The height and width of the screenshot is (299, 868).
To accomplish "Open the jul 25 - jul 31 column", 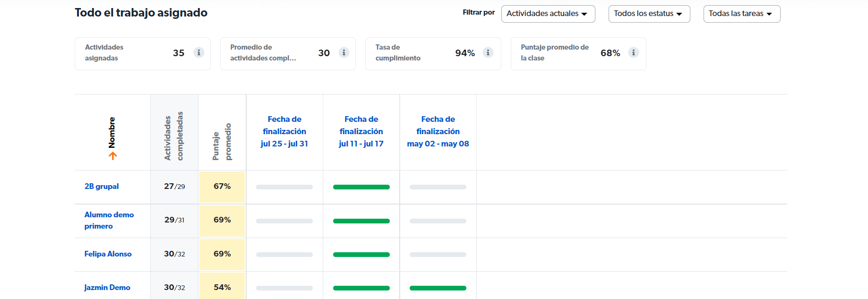I will (x=284, y=132).
